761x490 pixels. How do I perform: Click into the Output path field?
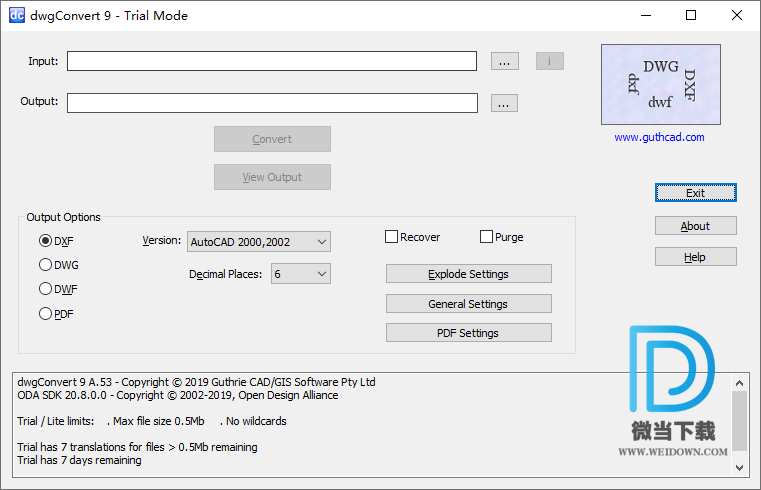[272, 103]
